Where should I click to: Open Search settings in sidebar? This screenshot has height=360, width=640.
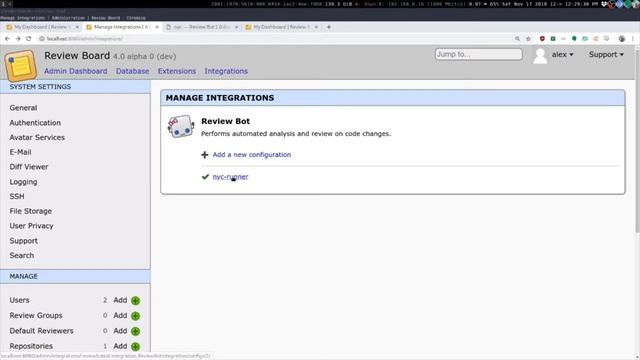click(22, 256)
